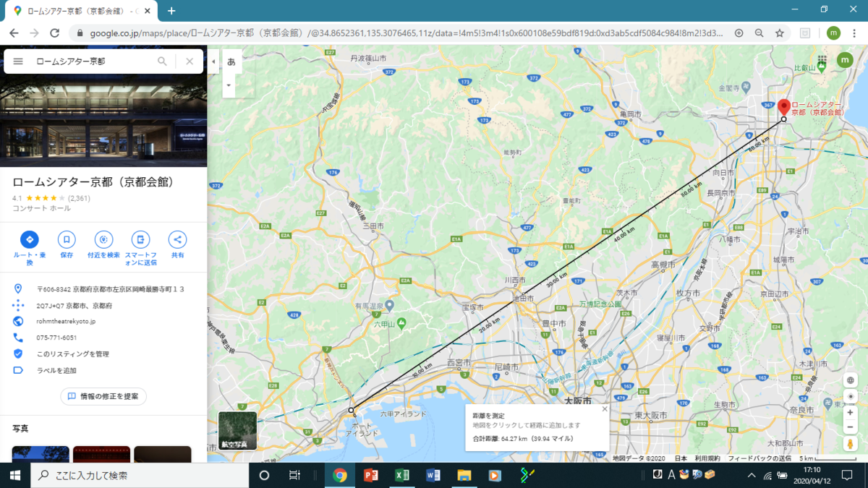Open the Chrome three-dot menu
The height and width of the screenshot is (488, 868).
pyautogui.click(x=856, y=33)
